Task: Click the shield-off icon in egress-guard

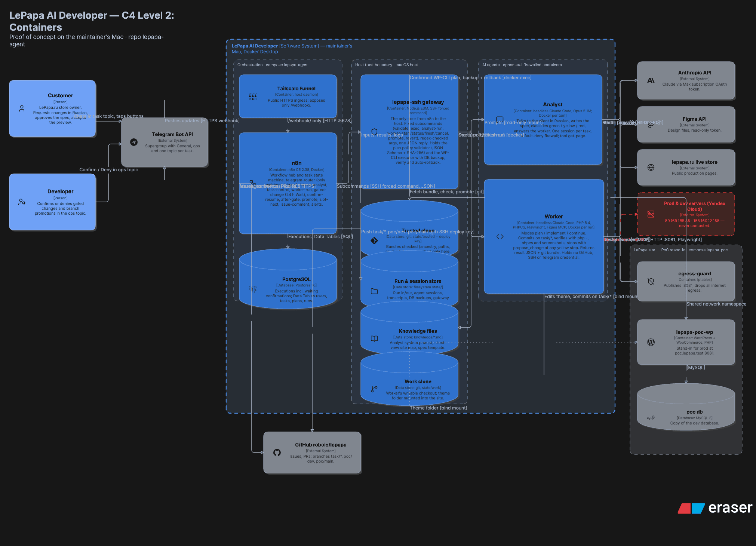Action: click(x=651, y=281)
